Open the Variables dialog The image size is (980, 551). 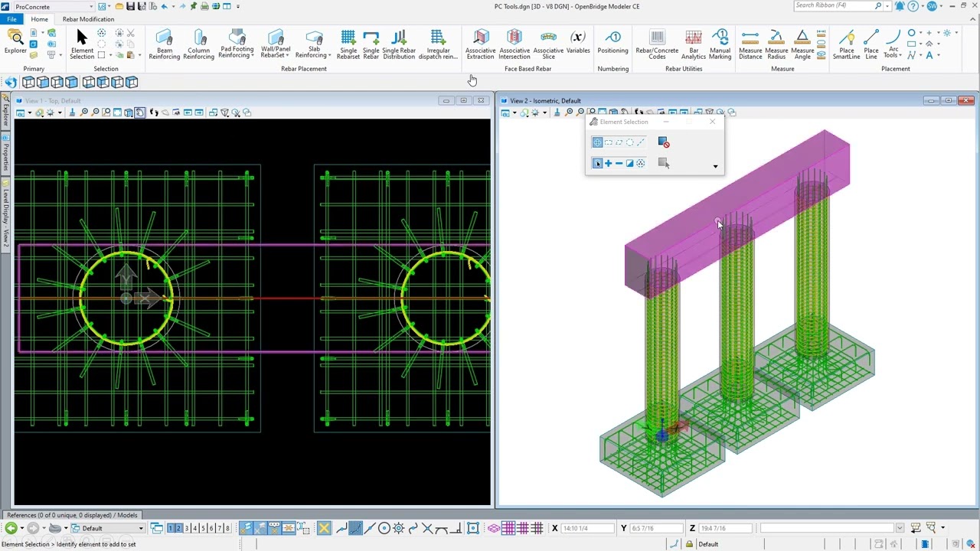(578, 43)
